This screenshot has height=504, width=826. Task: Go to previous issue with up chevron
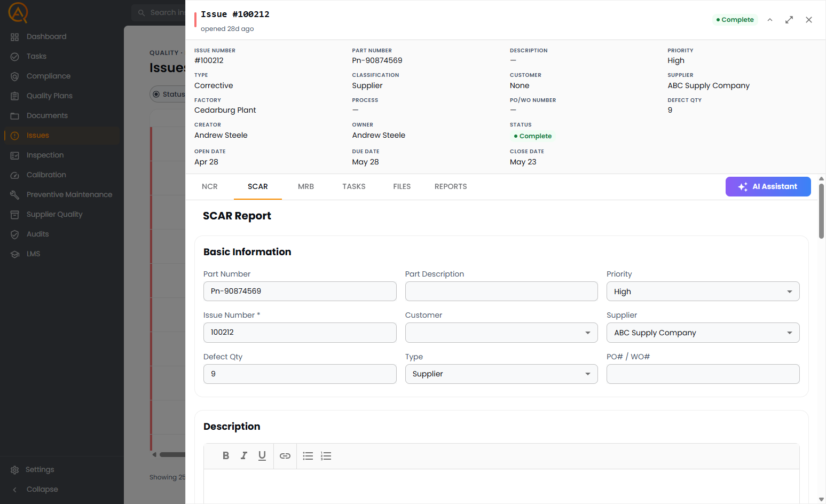pyautogui.click(x=770, y=20)
